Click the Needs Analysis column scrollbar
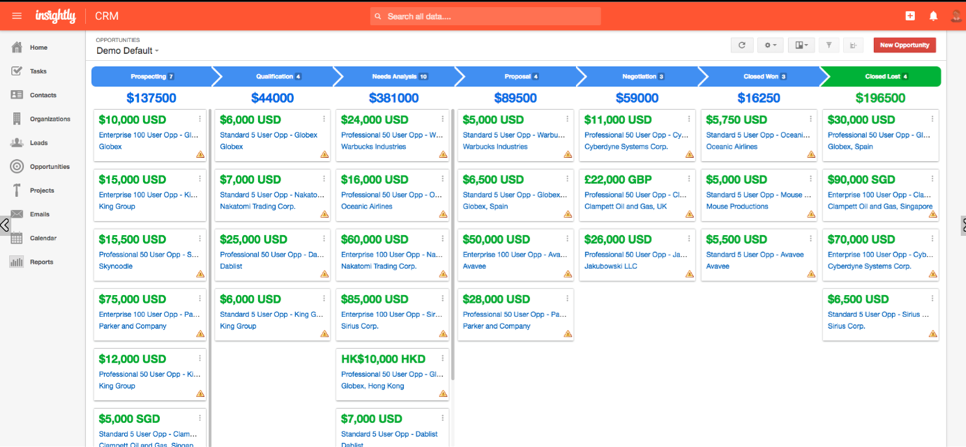 [453, 244]
